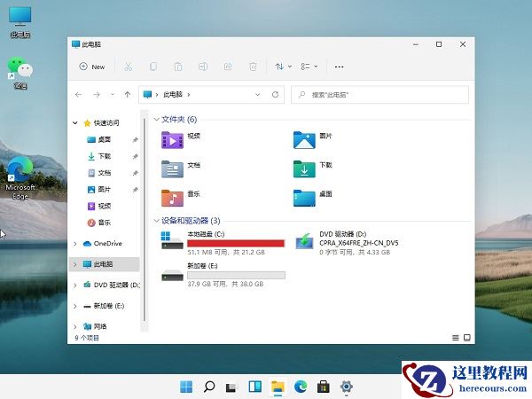Open the Sort options dropdown
This screenshot has height=399, width=532.
(x=284, y=66)
